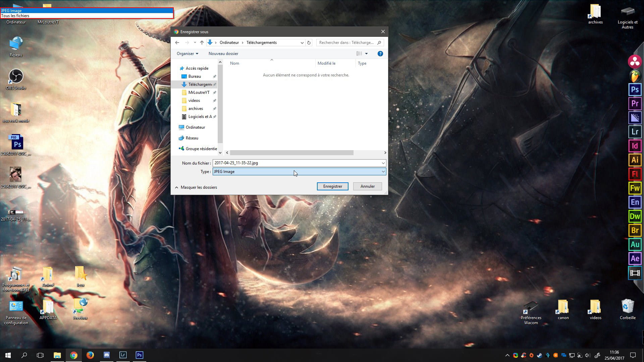Click the horizontal scrollbar in file list
This screenshot has height=362, width=644.
pyautogui.click(x=291, y=153)
